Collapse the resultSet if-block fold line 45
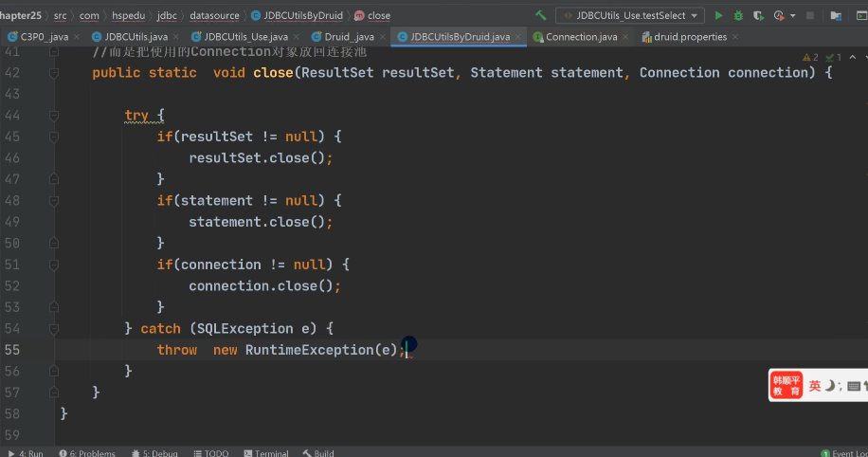This screenshot has width=868, height=457. [54, 137]
